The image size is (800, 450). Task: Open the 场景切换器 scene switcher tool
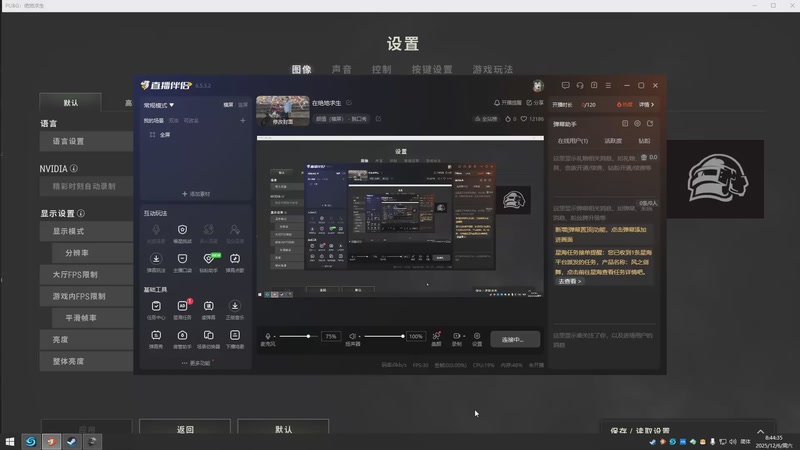208,339
